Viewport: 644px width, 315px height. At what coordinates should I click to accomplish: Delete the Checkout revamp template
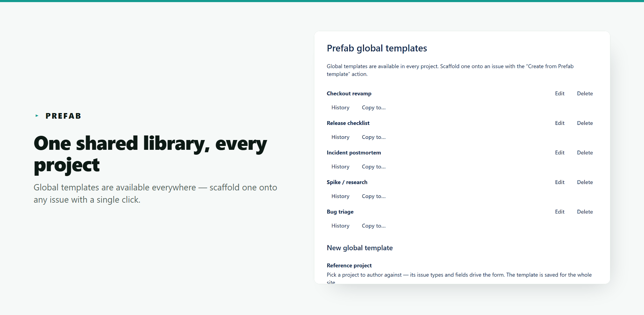(x=585, y=93)
